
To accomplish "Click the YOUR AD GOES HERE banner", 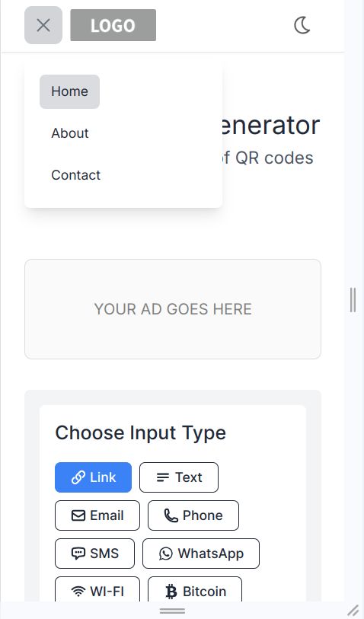I will pos(173,309).
